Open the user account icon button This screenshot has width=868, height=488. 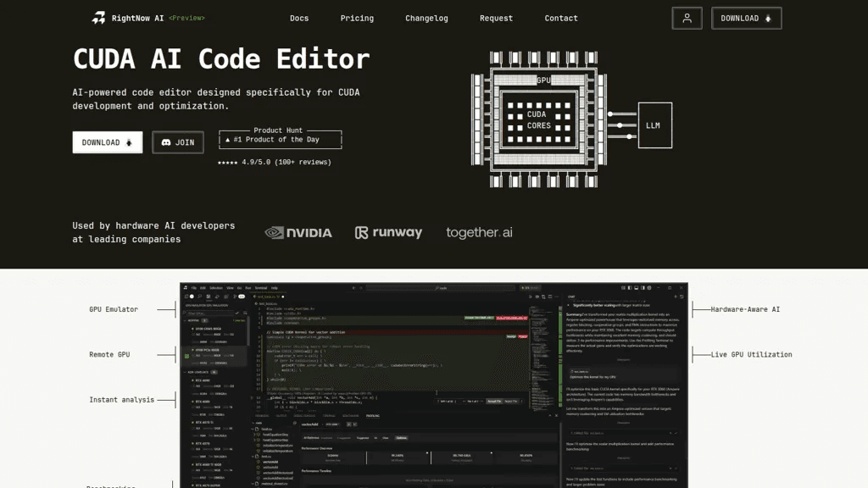click(x=687, y=19)
